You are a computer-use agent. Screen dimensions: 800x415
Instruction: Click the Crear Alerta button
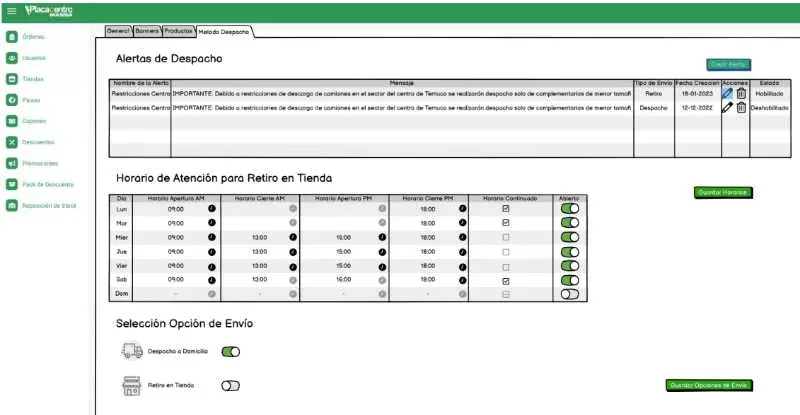[x=729, y=64]
